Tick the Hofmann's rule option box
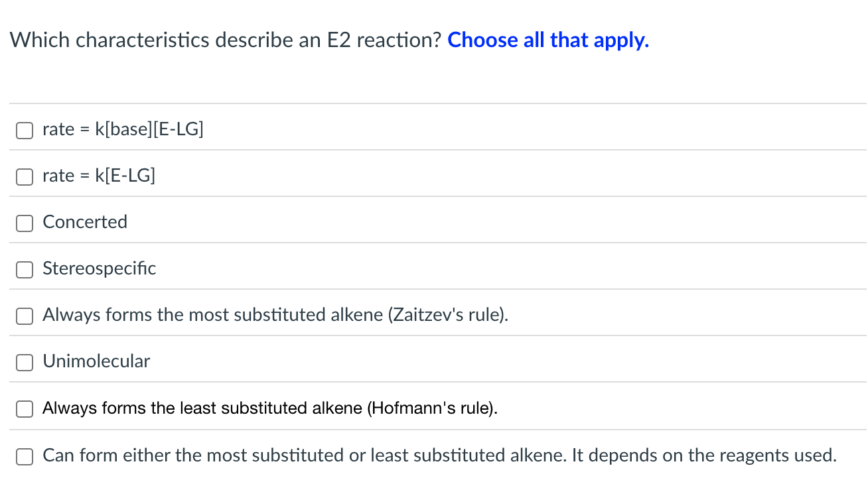The width and height of the screenshot is (868, 484). tap(25, 409)
